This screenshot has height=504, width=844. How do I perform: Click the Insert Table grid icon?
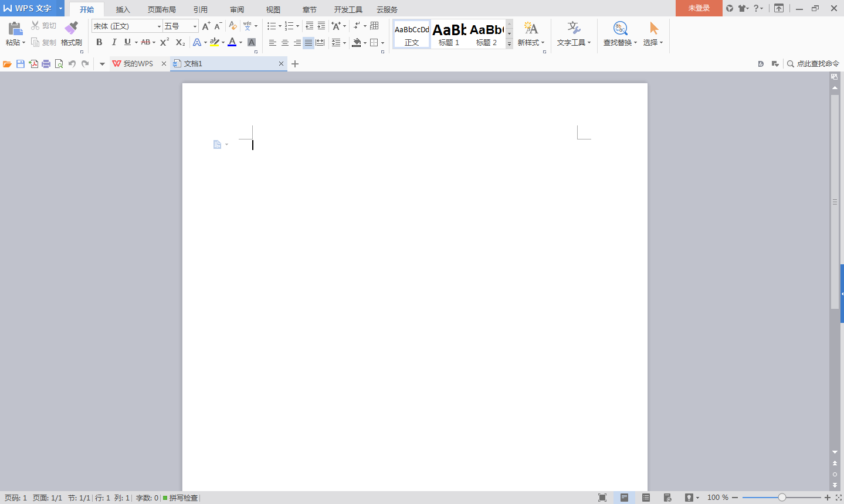click(374, 26)
